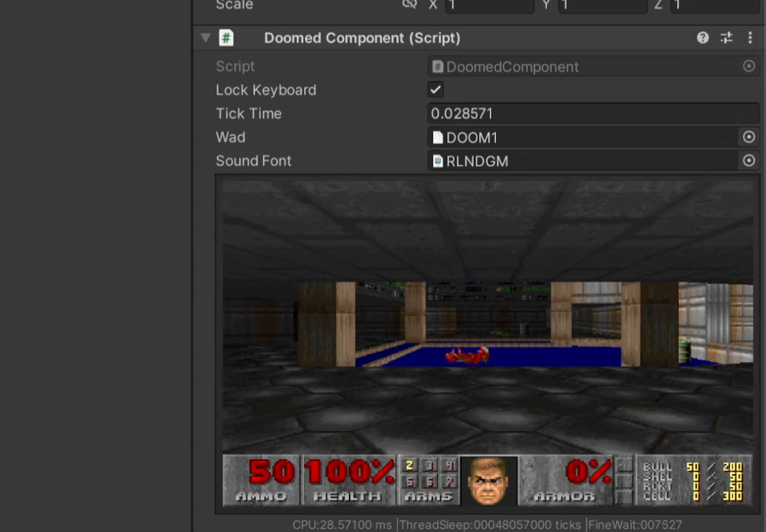Viewport: 766px width, 532px height.
Task: Select the RLNDGM asset in Sound Font field
Action: pos(584,161)
